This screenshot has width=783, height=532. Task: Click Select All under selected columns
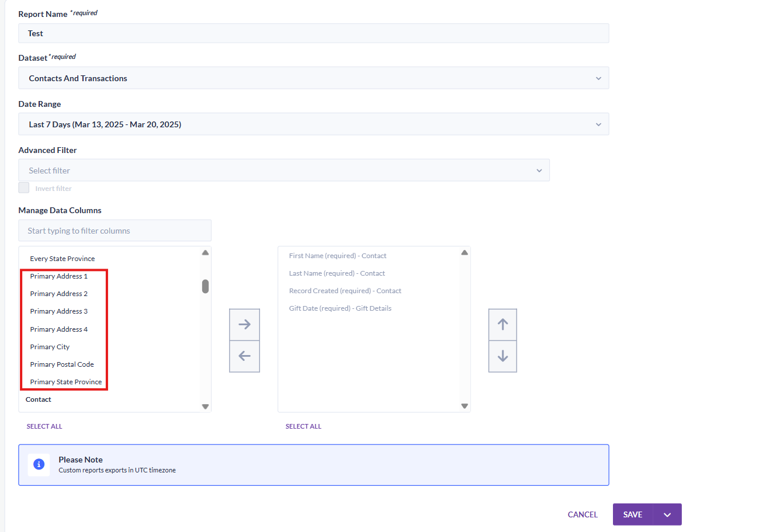coord(303,426)
